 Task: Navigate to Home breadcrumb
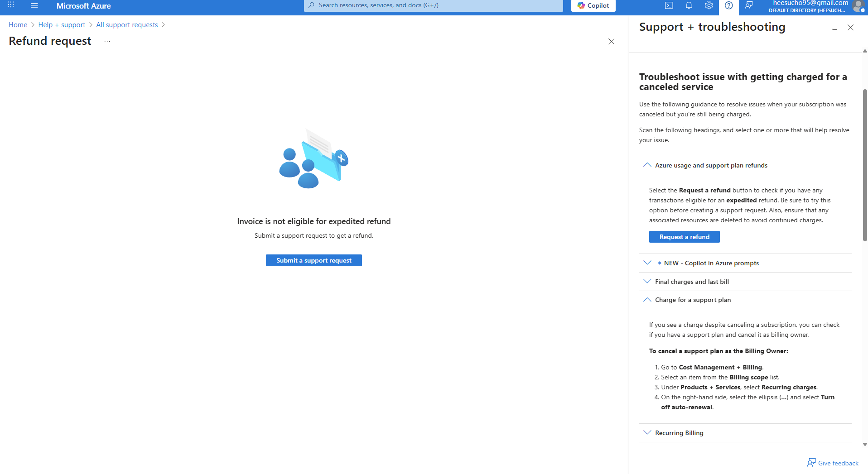point(18,25)
